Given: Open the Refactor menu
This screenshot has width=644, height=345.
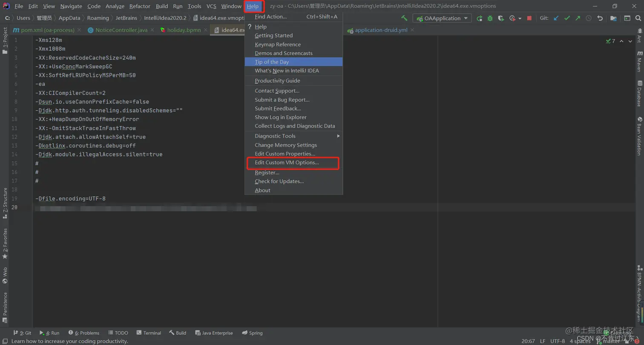Looking at the screenshot, I should click(x=140, y=6).
